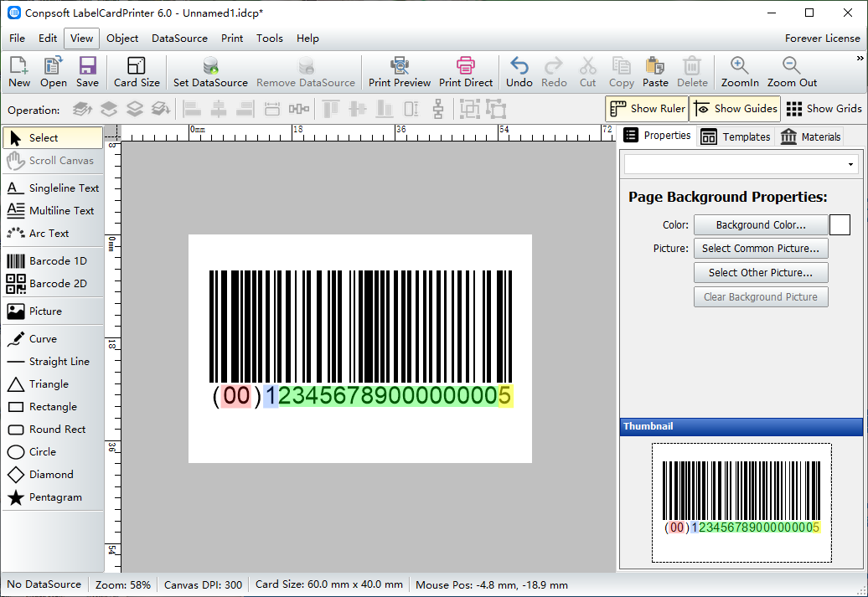
Task: Open the DataSource menu
Action: (179, 39)
